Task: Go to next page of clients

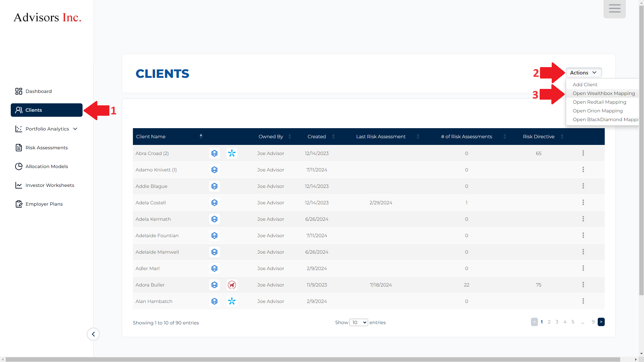Action: pos(601,322)
